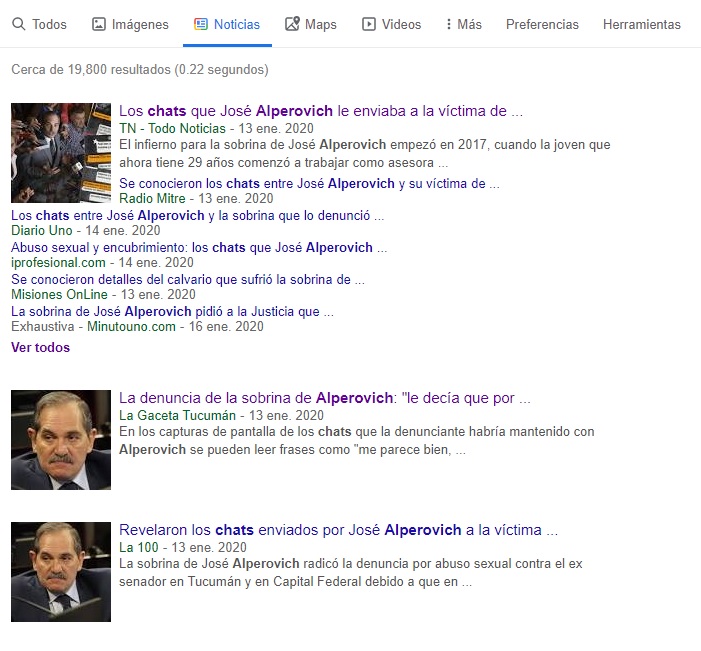701x651 pixels.
Task: Open 'La denuncia de la sobrina de Alperovich' headline
Action: [325, 397]
